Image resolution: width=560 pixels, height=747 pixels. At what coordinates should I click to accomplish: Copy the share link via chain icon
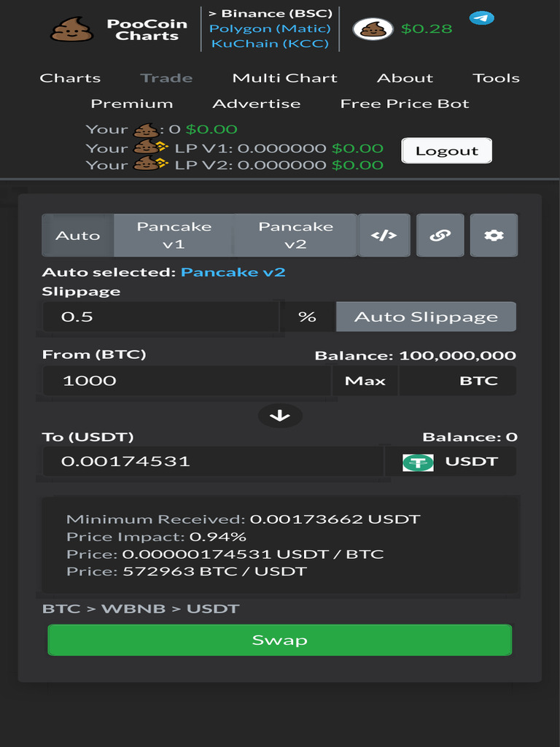coord(440,236)
